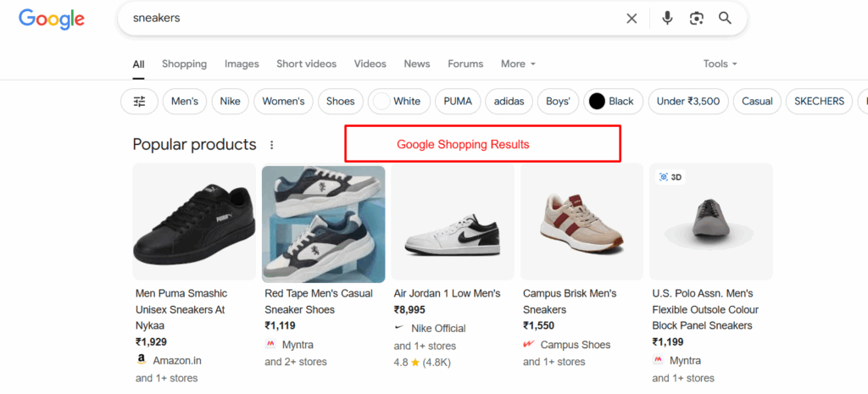Click the Amazon.in seller name
This screenshot has height=394, width=868.
pos(177,361)
